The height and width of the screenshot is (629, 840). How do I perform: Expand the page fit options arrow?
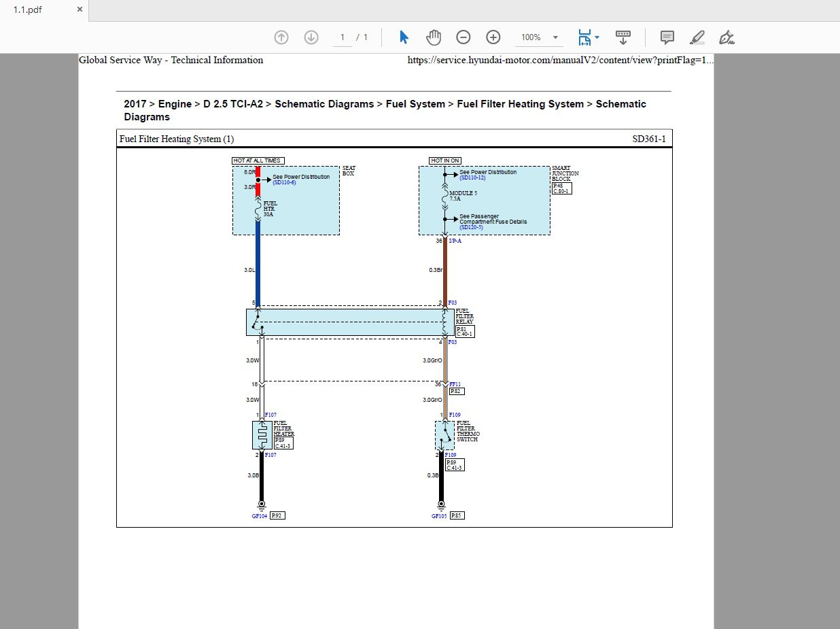pos(597,37)
